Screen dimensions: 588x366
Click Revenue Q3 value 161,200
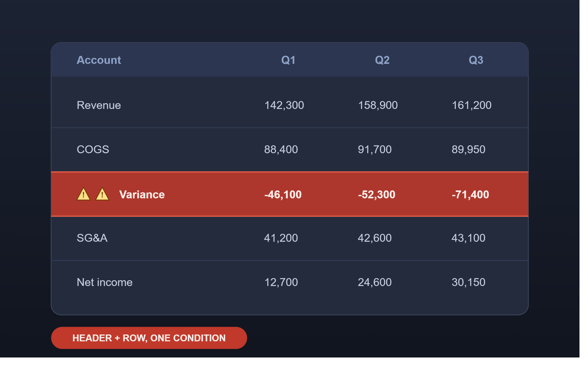coord(472,105)
